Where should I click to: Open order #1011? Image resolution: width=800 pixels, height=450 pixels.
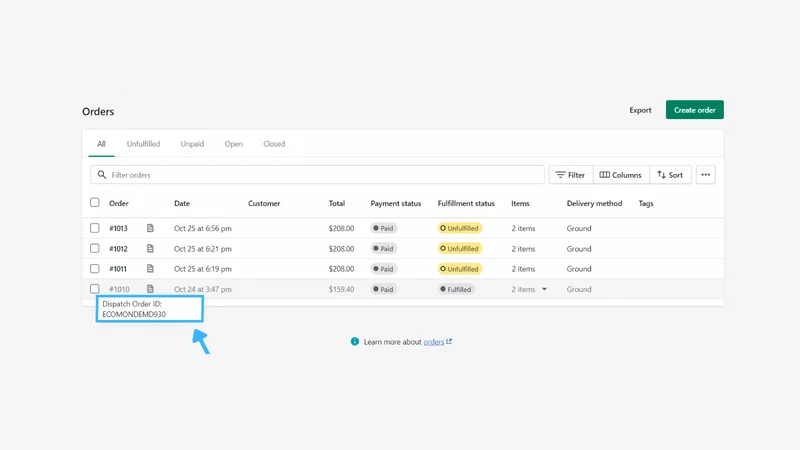[x=118, y=268]
